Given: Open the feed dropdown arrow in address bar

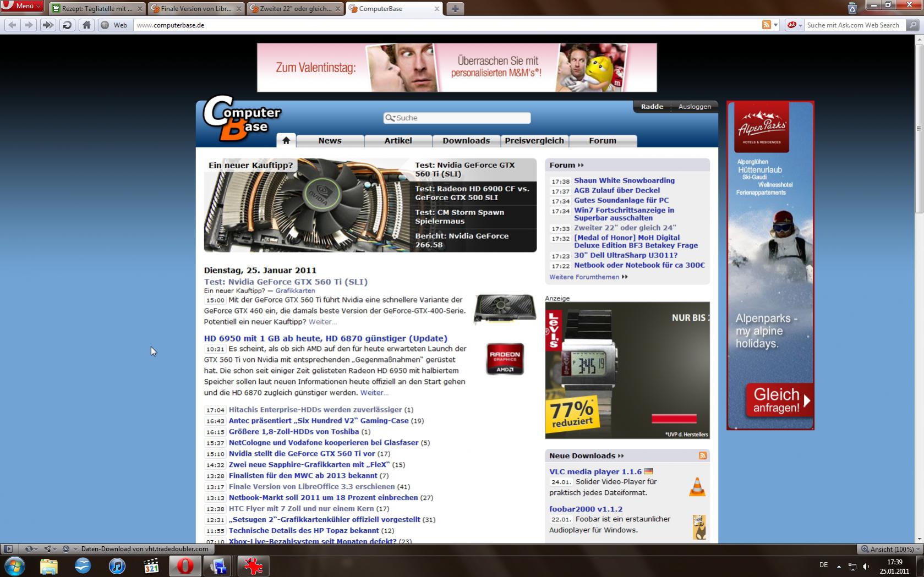Looking at the screenshot, I should [775, 25].
